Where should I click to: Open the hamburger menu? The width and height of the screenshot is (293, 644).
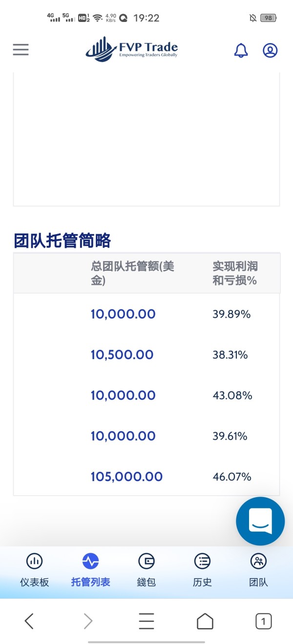coord(21,50)
